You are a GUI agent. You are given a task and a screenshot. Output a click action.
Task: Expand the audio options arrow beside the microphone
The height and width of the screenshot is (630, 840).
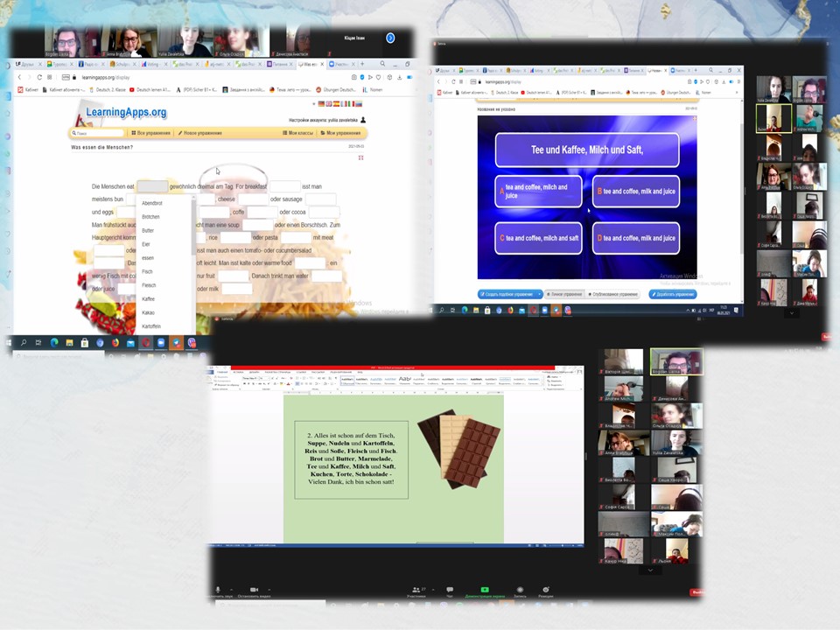230,590
